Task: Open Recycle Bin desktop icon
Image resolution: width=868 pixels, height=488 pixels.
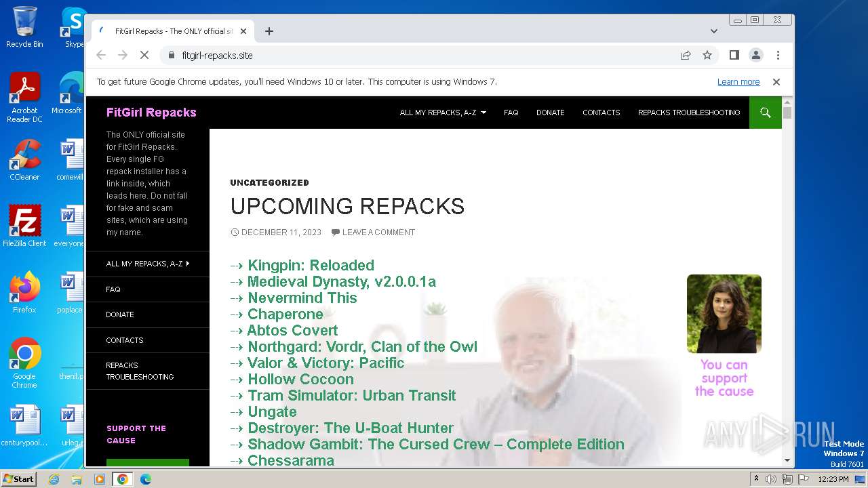Action: point(24,27)
